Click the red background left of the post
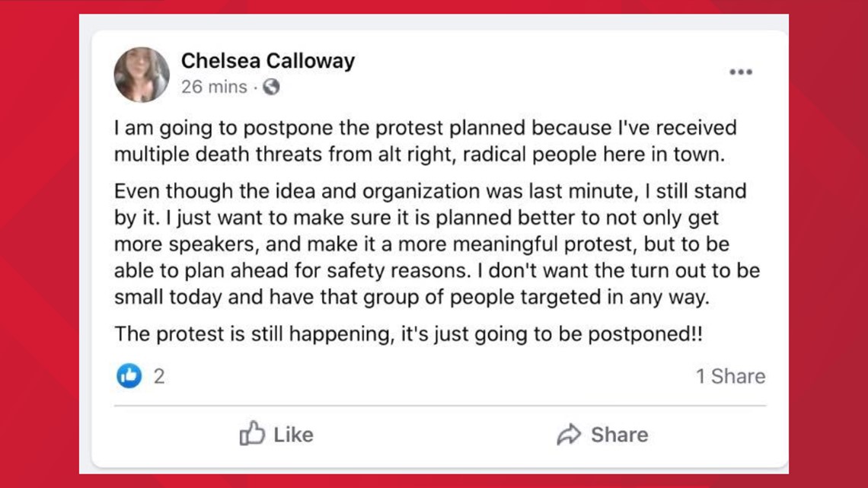 [39, 244]
